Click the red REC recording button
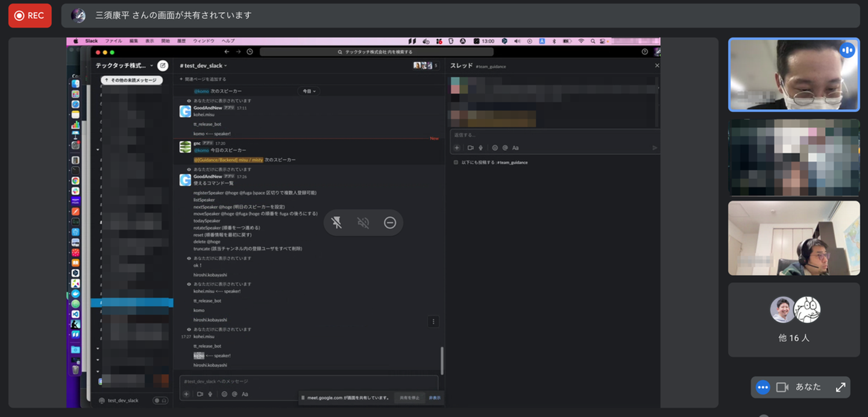 coord(30,16)
